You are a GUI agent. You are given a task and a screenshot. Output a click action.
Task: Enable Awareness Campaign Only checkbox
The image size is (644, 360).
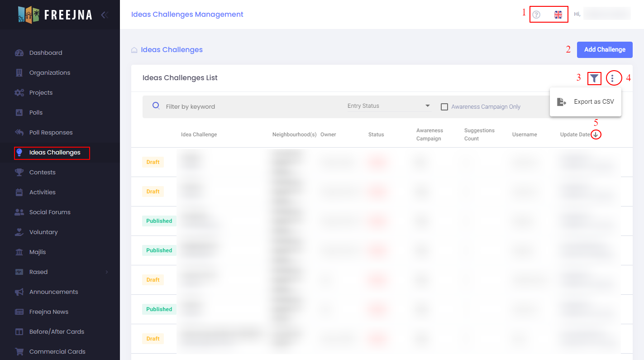(x=444, y=107)
